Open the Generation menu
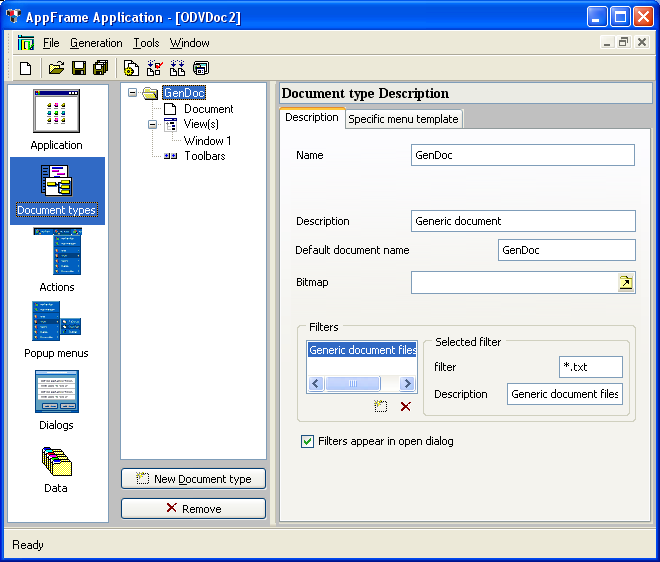 [x=96, y=43]
